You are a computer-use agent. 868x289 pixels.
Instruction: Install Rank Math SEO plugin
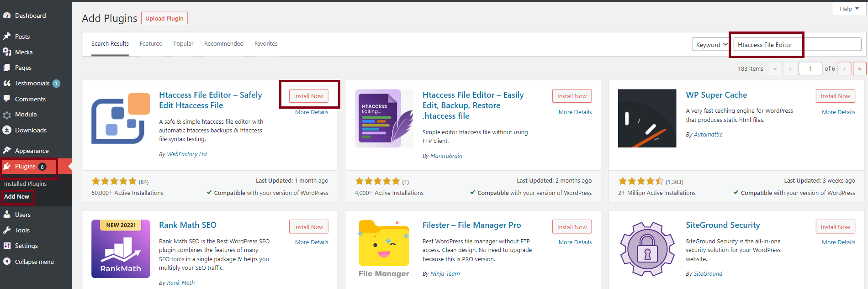point(309,227)
